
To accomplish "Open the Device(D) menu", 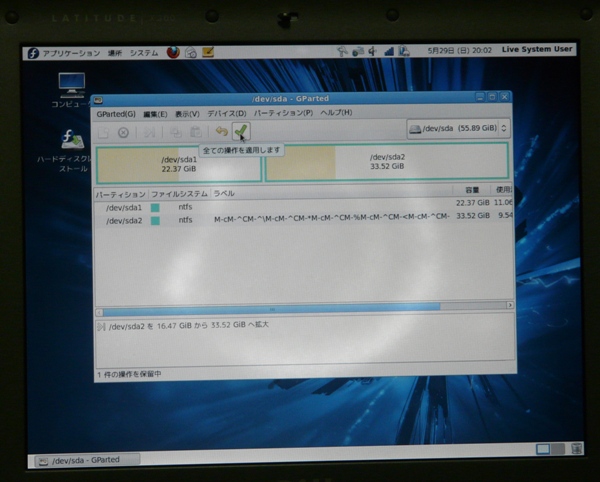I will tap(226, 113).
